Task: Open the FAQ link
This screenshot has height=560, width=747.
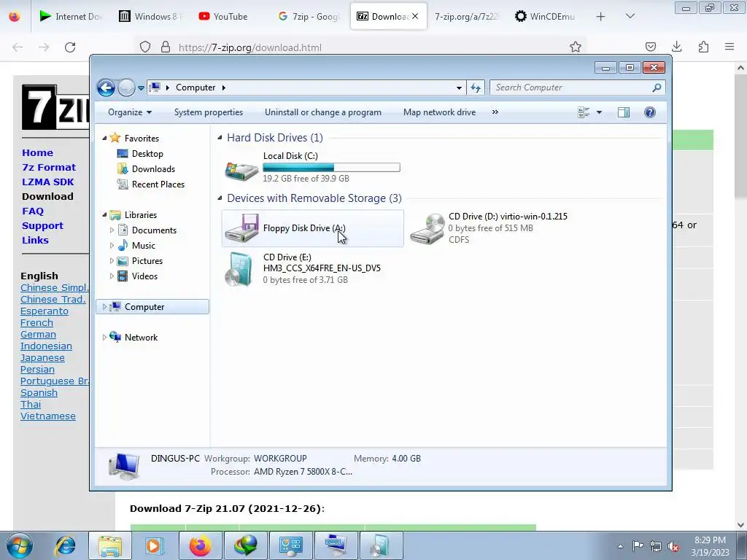Action: pyautogui.click(x=33, y=211)
